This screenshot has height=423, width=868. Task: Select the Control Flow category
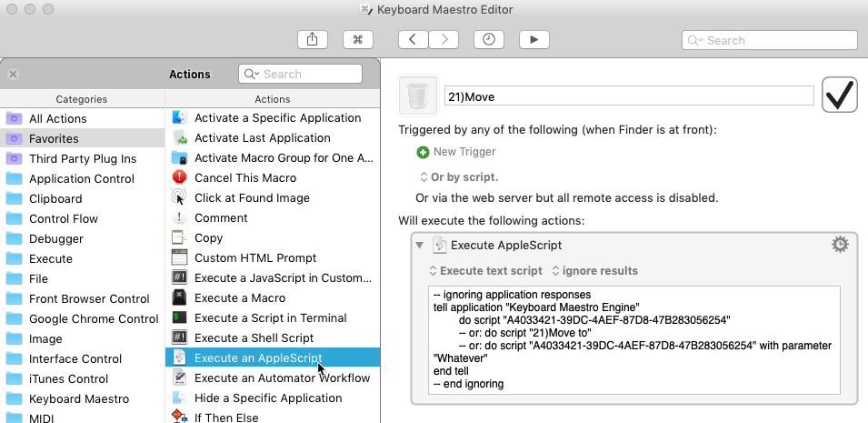83,218
